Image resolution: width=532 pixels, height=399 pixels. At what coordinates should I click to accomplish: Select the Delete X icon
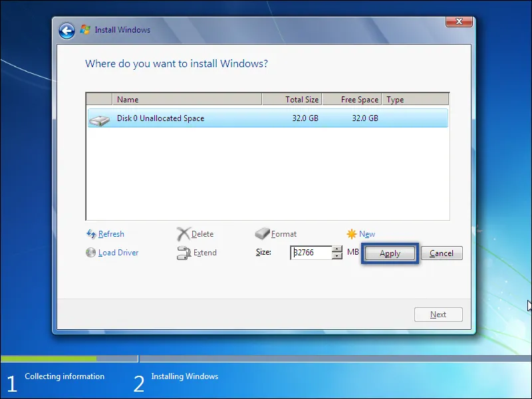click(x=184, y=233)
